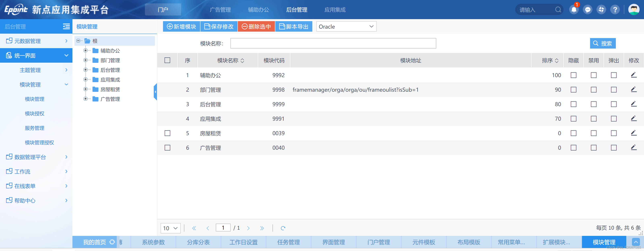Expand the 辅助办公 tree node
This screenshot has height=251, width=644.
(x=86, y=51)
